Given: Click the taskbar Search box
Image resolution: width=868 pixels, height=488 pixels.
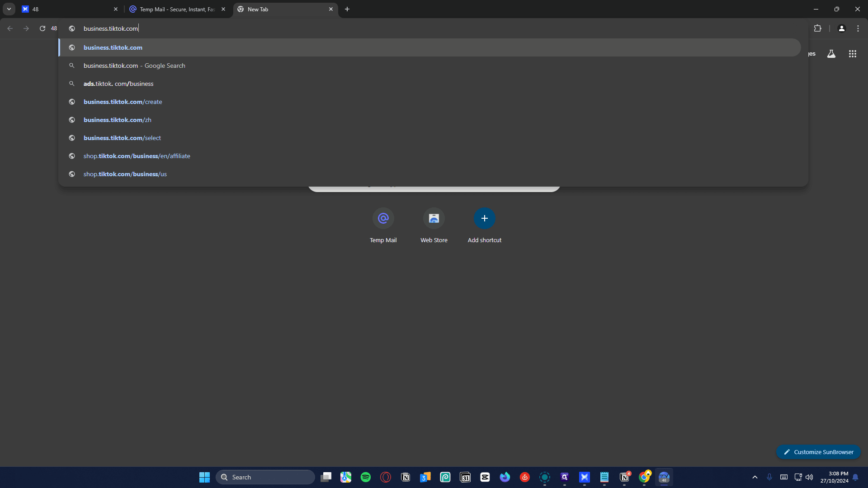Looking at the screenshot, I should (265, 477).
